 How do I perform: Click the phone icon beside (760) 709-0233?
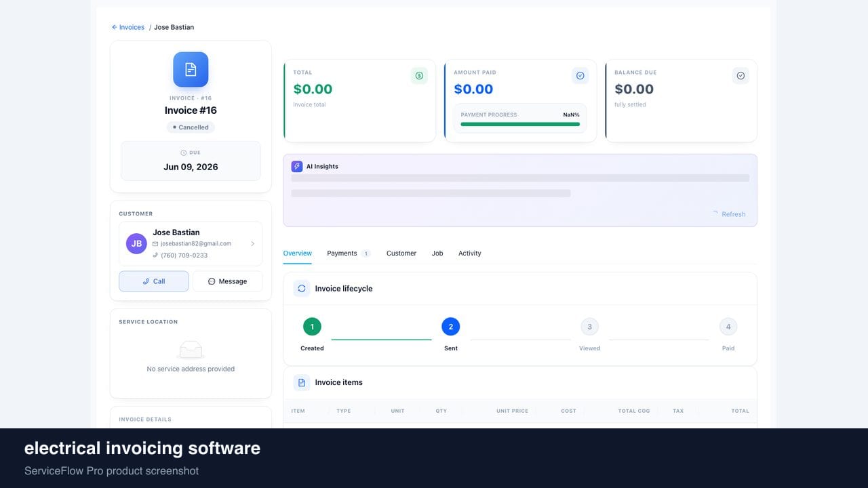tap(155, 256)
